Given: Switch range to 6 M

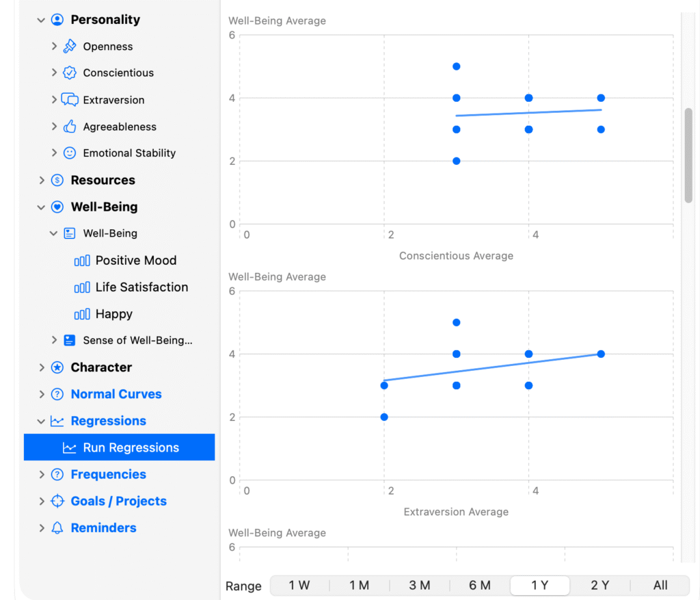Looking at the screenshot, I should 480,586.
